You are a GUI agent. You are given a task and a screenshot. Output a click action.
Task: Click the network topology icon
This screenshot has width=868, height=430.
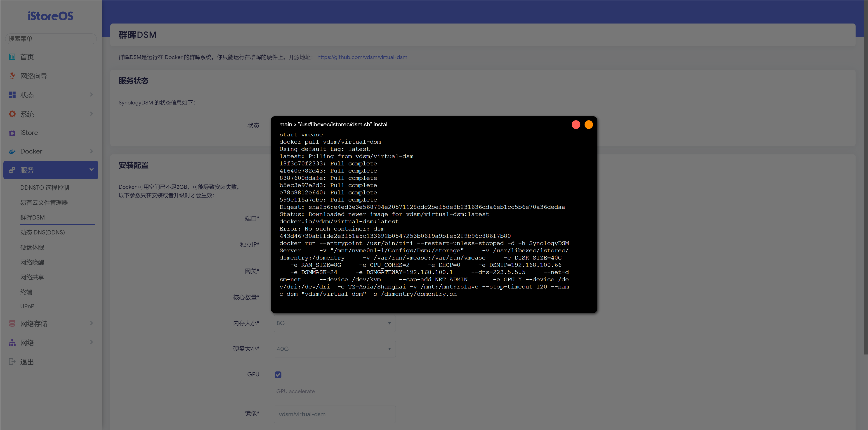point(12,342)
